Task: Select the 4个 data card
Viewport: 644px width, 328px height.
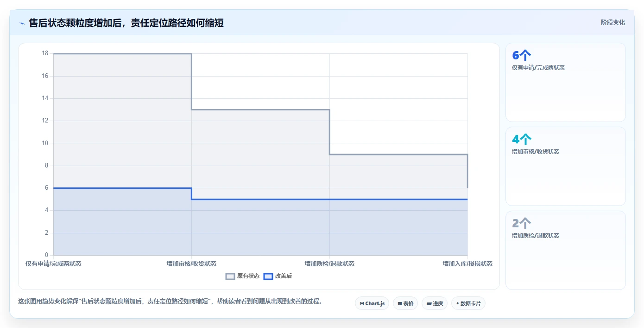Action: pos(566,167)
